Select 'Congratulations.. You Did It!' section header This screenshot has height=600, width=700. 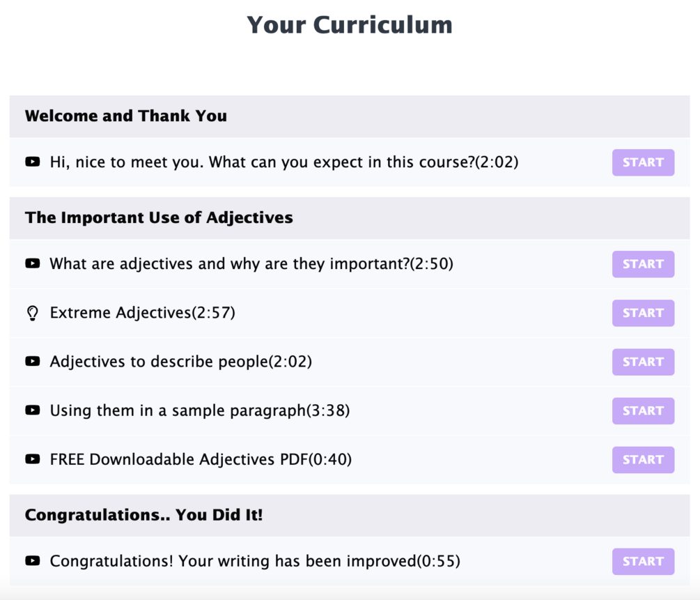(144, 516)
